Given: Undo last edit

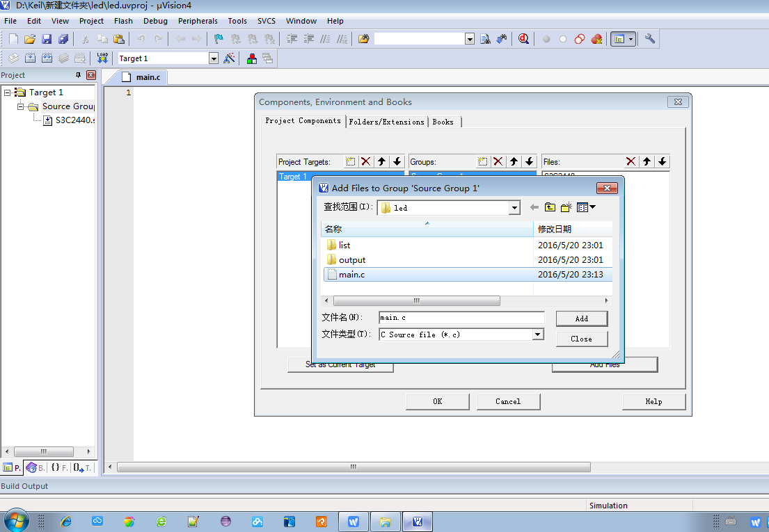Looking at the screenshot, I should click(x=141, y=39).
